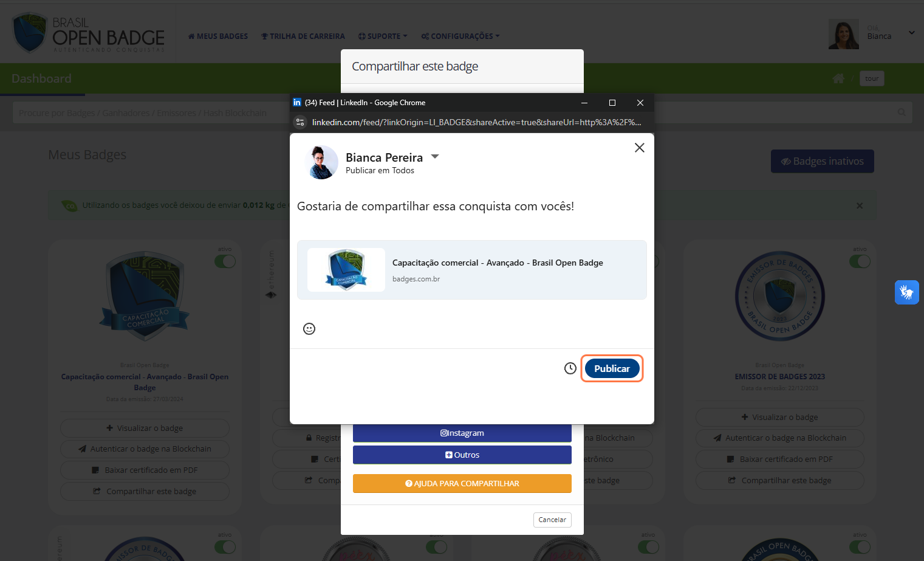The image size is (924, 561).
Task: Dismiss the green CO2 notification banner
Action: 860,205
